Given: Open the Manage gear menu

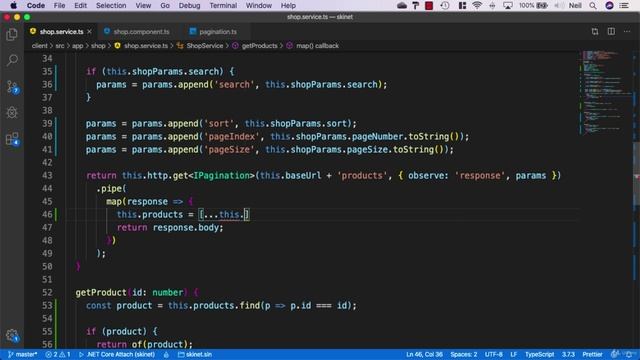Looking at the screenshot, I should [12, 336].
